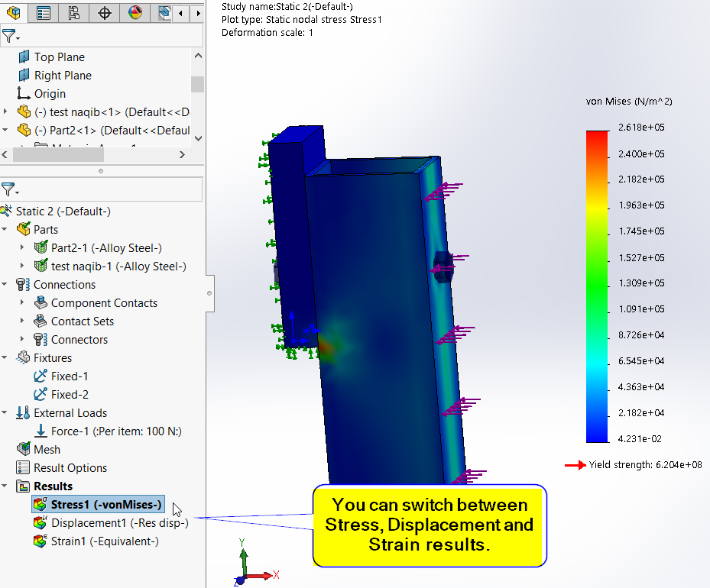Viewport: 710px width, 588px height.
Task: Select the Top Plane icon
Action: tap(24, 57)
